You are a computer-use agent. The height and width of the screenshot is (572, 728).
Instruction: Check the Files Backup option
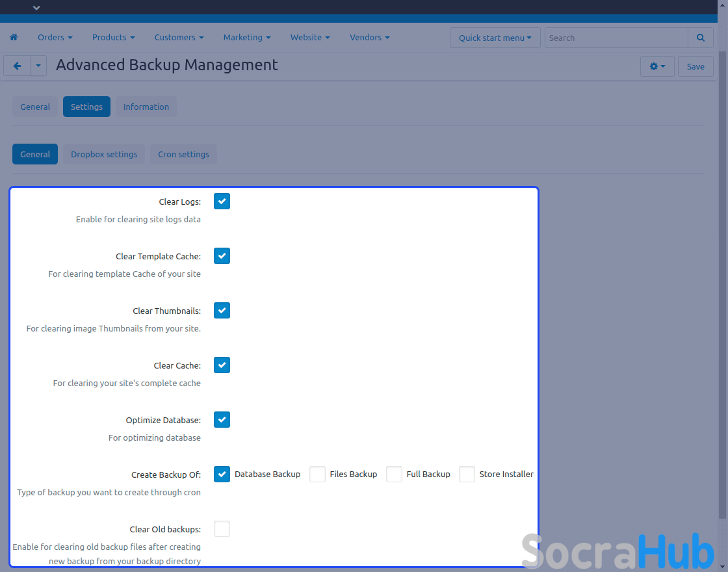pos(318,474)
